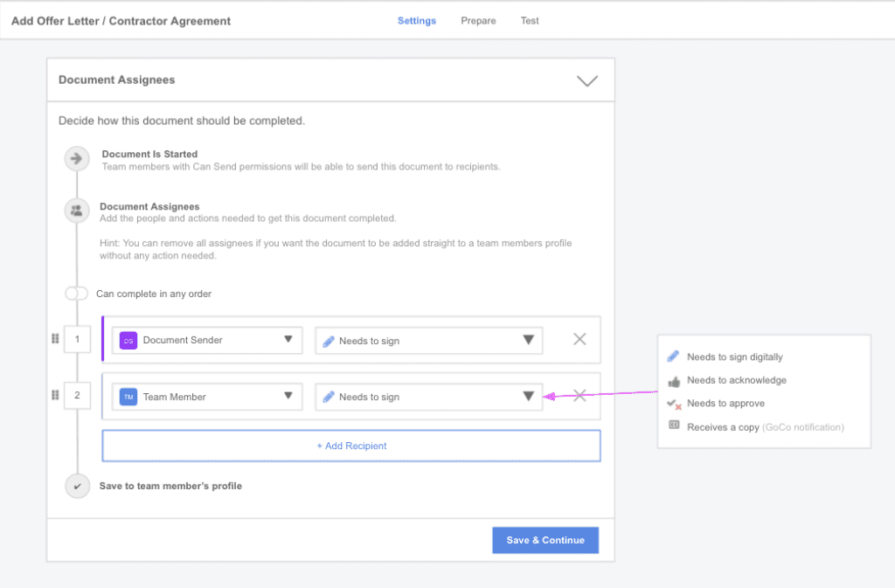This screenshot has width=895, height=588.
Task: Click the thumbs-up acknowledge icon
Action: (x=674, y=381)
